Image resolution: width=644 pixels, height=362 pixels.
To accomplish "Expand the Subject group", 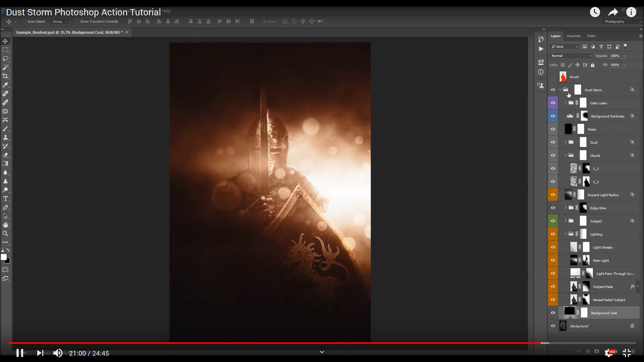I will [x=565, y=221].
